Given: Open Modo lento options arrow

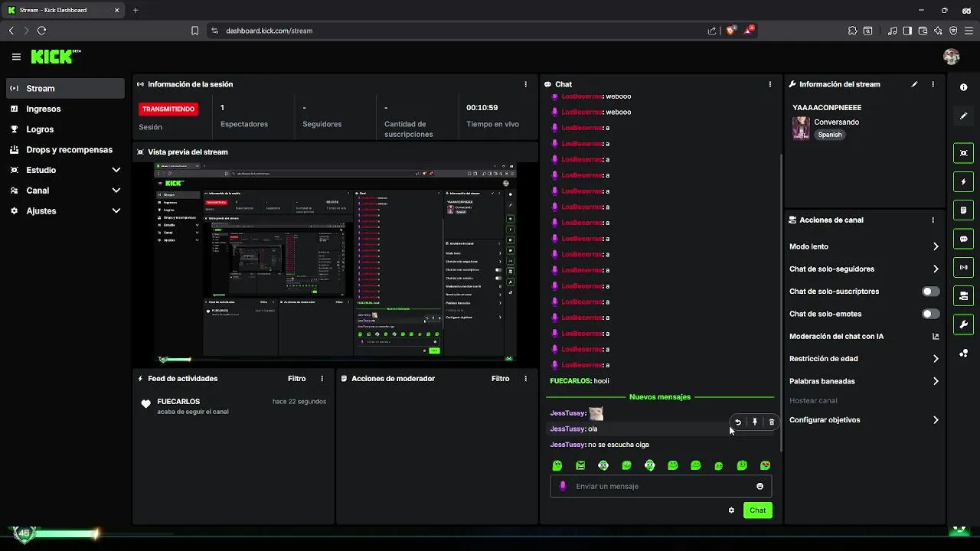Looking at the screenshot, I should pyautogui.click(x=936, y=246).
